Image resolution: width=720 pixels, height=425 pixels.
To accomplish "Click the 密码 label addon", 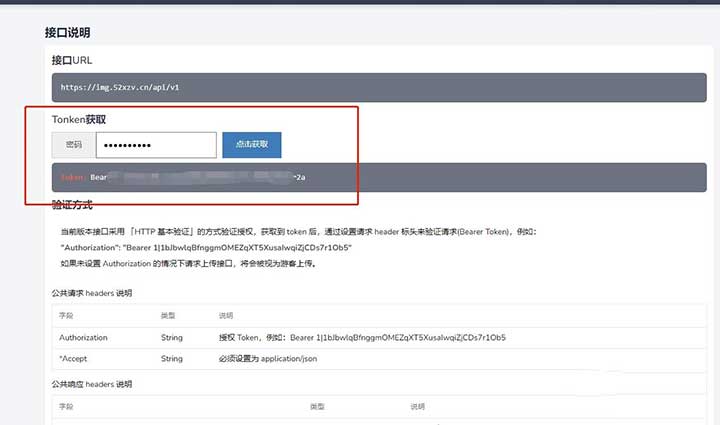I will tap(74, 145).
